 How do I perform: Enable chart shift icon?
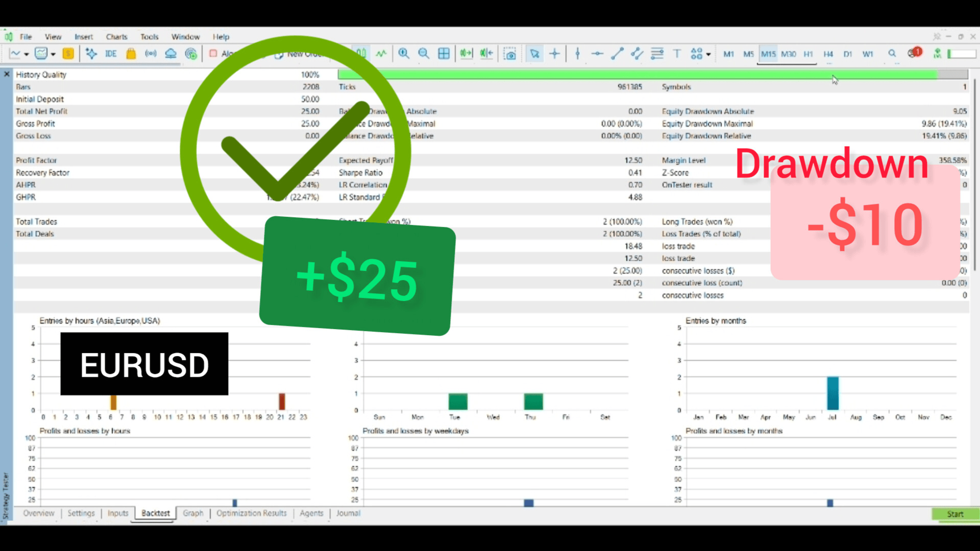click(x=486, y=54)
